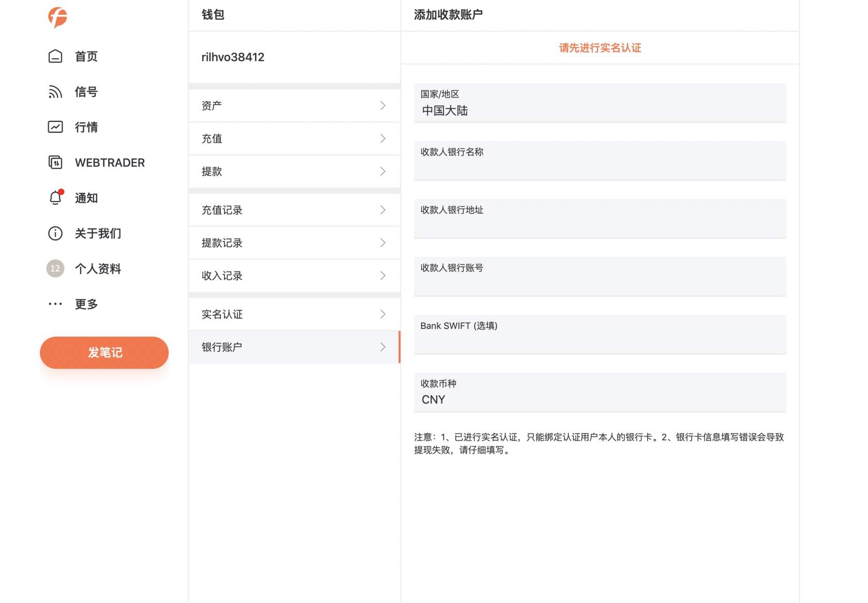Open 收入记录 wallet entry

(x=294, y=275)
